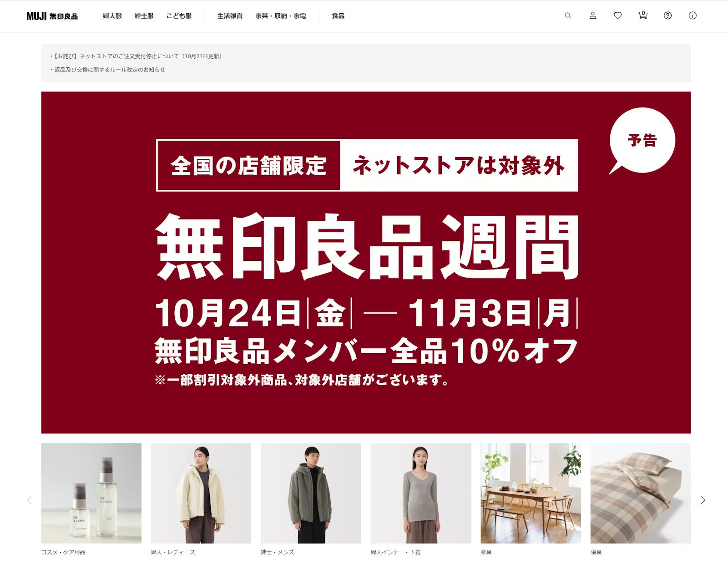This screenshot has width=728, height=574.
Task: Open the 無印良品週間 campaign banner
Action: 366,262
